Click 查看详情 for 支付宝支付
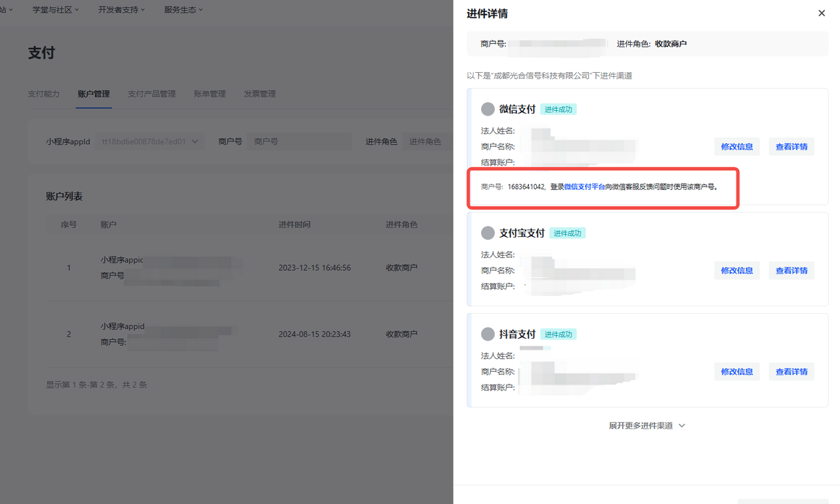The image size is (840, 504). pyautogui.click(x=791, y=270)
